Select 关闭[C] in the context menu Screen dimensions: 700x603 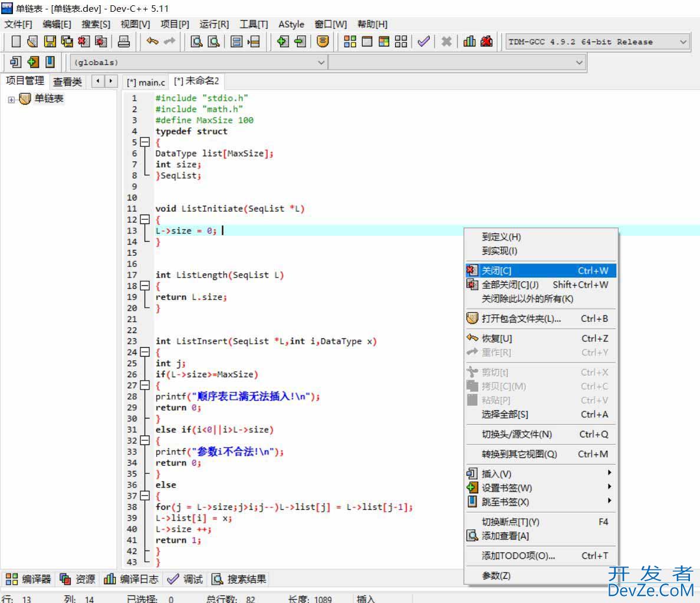coord(541,271)
